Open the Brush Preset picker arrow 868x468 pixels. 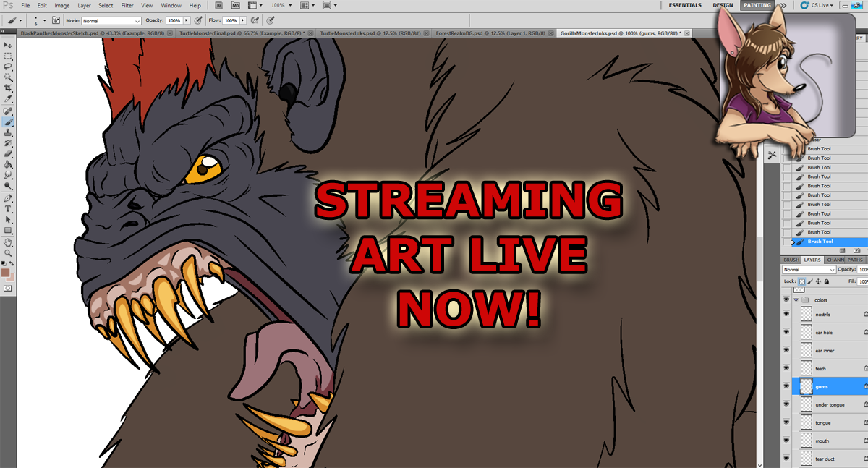tap(46, 21)
